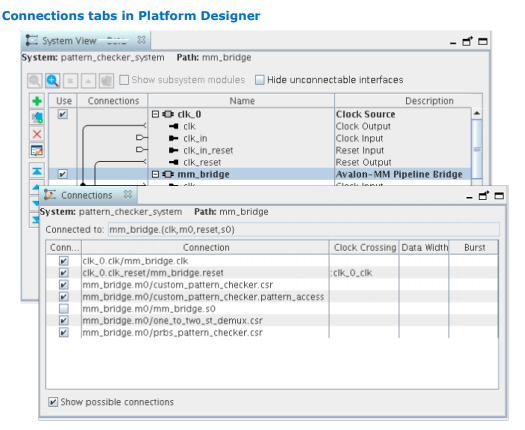Toggle Show possible connections checkbox
Screen dimensions: 525x430
coord(53,402)
